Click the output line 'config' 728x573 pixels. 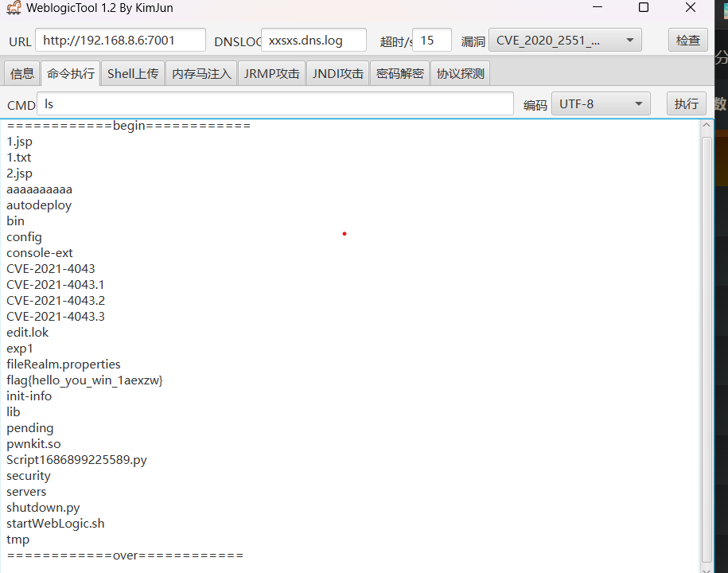tap(24, 237)
